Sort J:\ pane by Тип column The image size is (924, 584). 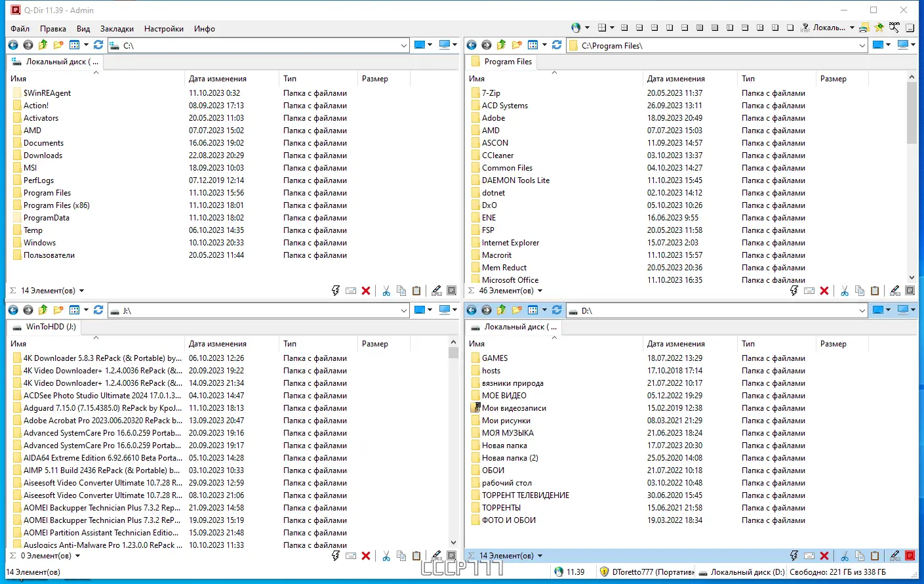319,344
